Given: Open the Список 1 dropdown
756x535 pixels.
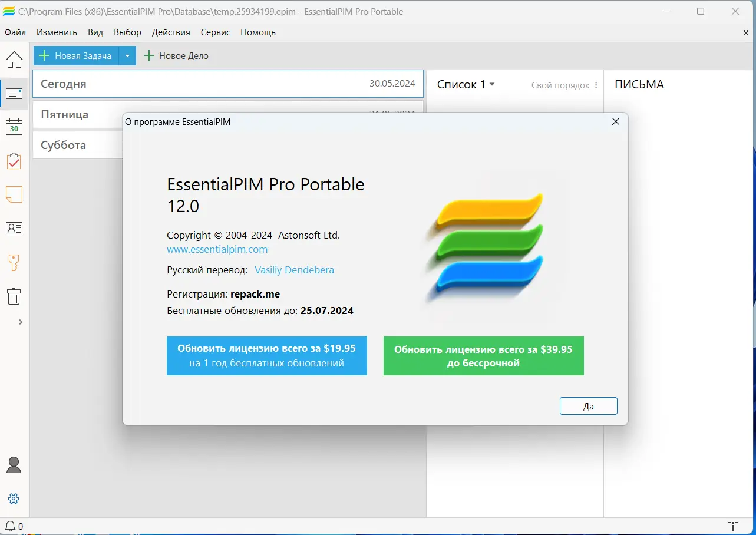Looking at the screenshot, I should coord(466,84).
